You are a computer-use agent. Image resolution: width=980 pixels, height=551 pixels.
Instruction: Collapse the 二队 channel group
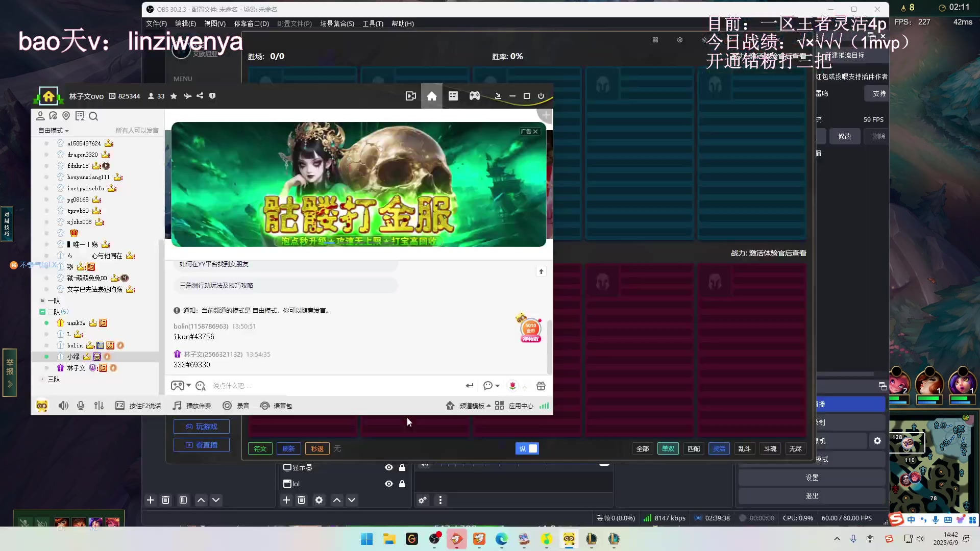point(42,312)
